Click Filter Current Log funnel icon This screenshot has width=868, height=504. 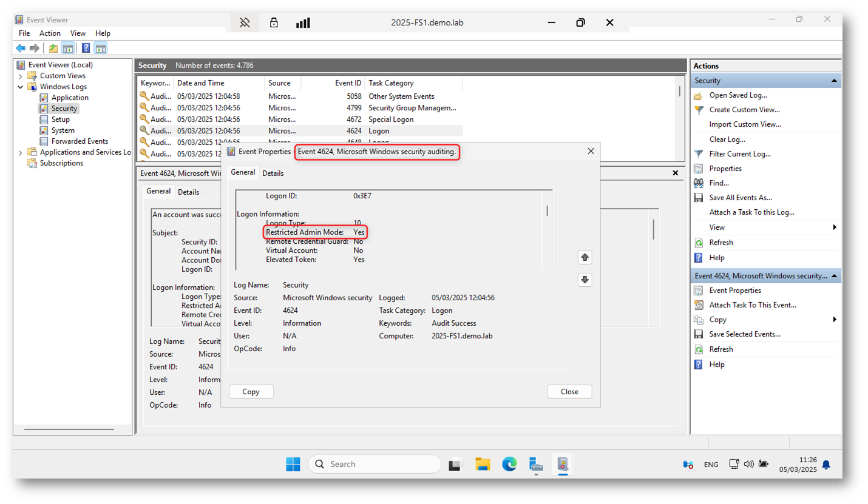tap(698, 154)
